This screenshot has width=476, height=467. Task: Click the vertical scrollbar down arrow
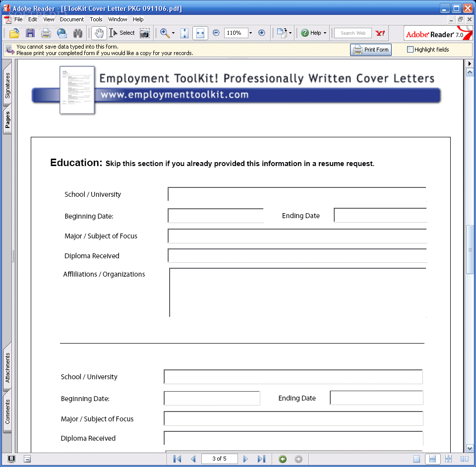[x=470, y=448]
